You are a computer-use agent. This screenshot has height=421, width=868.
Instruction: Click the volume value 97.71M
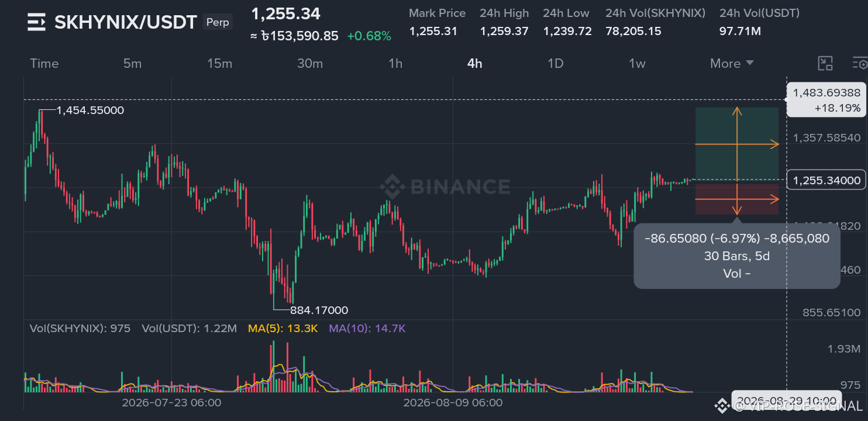(740, 32)
